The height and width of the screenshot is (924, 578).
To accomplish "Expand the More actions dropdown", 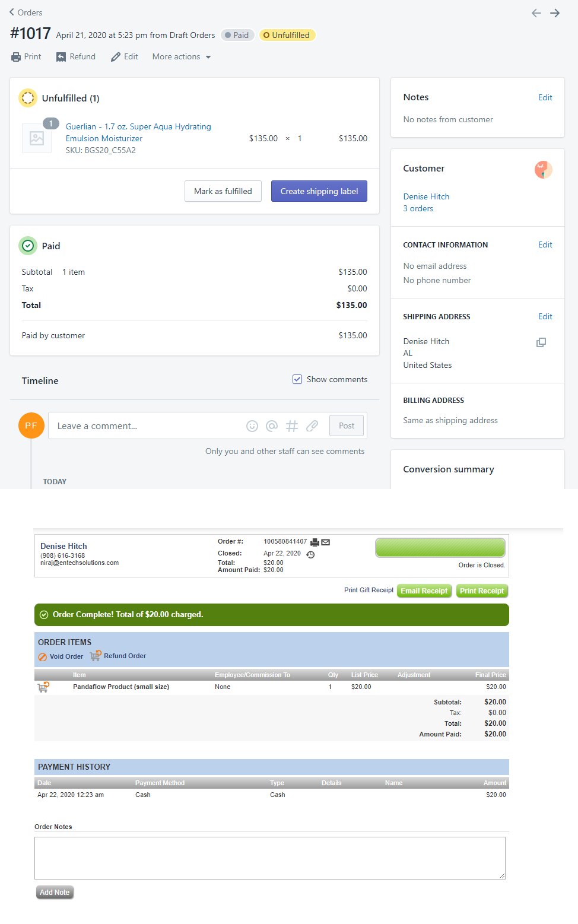I will [182, 57].
